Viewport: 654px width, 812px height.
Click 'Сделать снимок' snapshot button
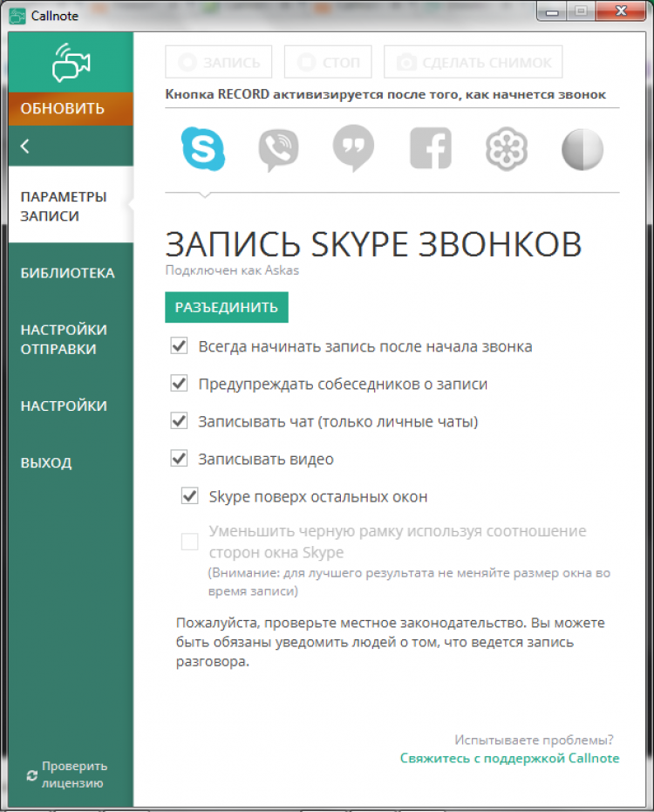473,62
